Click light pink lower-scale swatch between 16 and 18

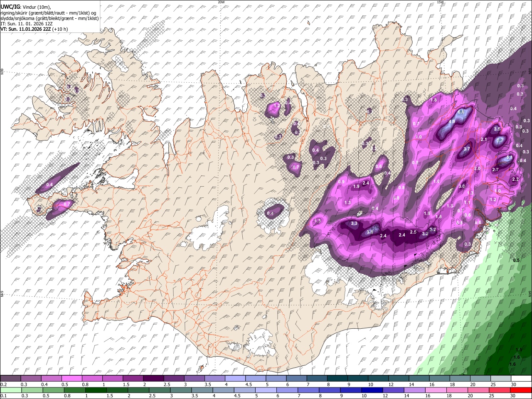pos(436,390)
